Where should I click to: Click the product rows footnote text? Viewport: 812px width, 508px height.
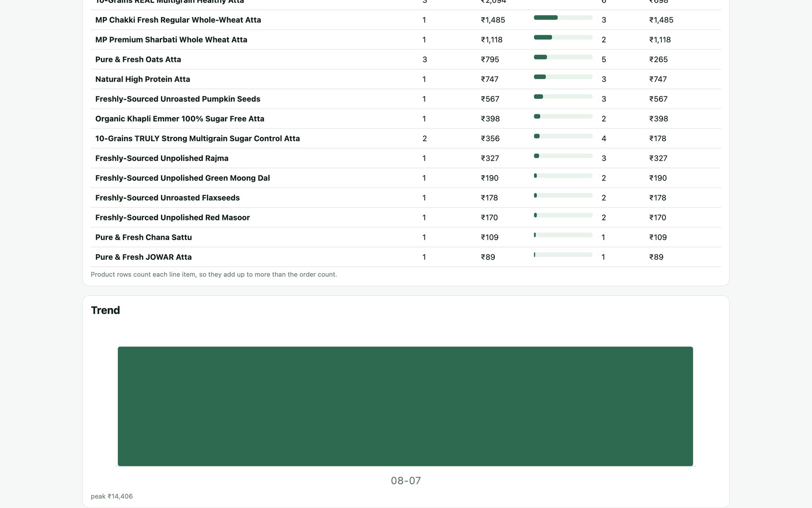point(214,275)
